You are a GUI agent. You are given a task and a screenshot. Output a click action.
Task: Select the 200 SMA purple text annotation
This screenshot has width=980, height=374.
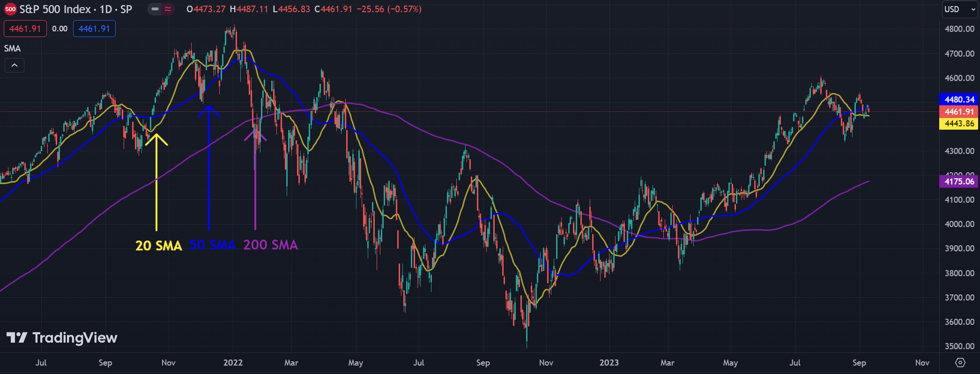click(x=271, y=245)
